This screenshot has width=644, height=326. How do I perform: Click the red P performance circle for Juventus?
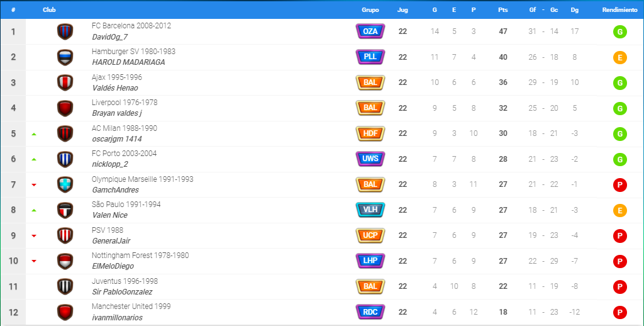(619, 287)
